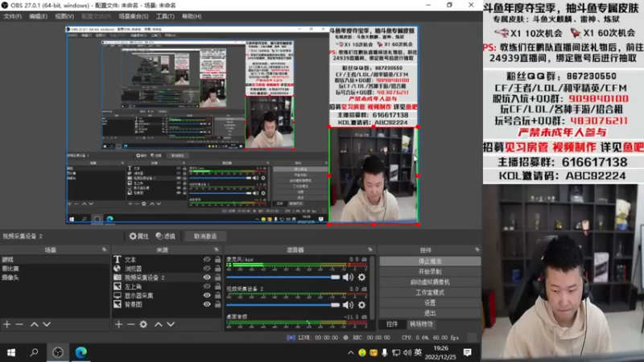Viewport: 644px width, 362px height.
Task: Mute 麦克风/Aux with the speaker icon
Action: click(x=348, y=277)
